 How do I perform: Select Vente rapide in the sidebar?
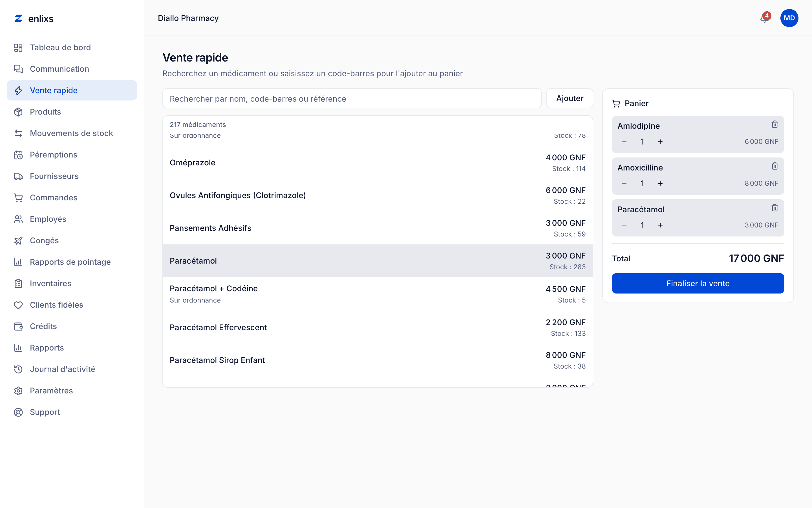coord(72,90)
